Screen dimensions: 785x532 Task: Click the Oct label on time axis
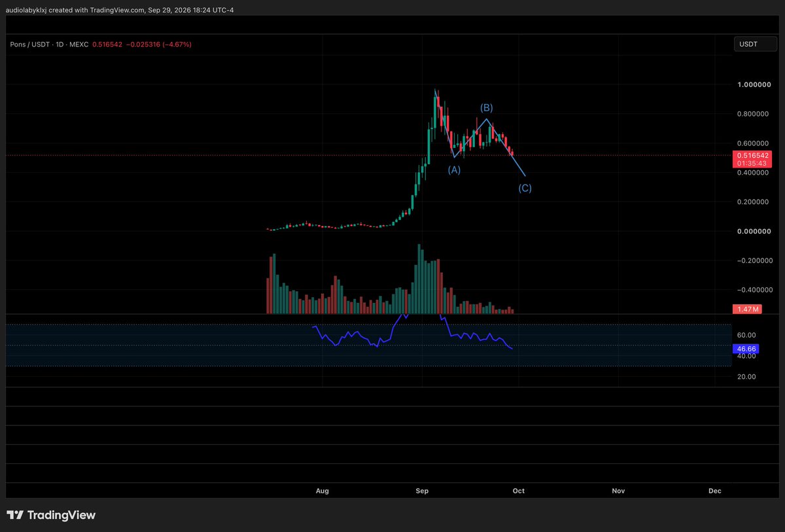click(518, 491)
